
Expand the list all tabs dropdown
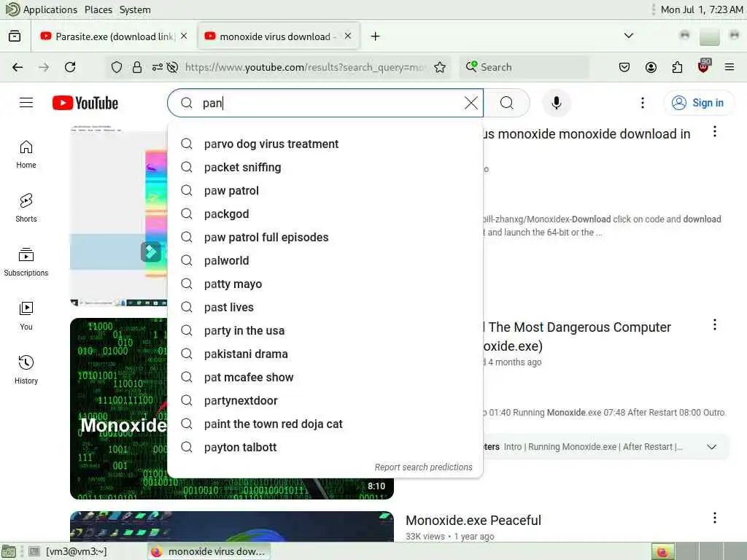pyautogui.click(x=629, y=36)
